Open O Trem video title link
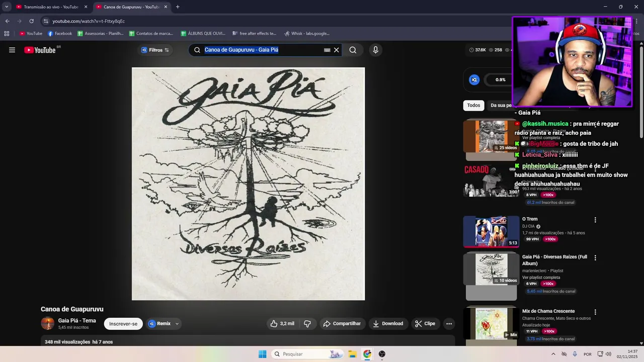 click(530, 219)
